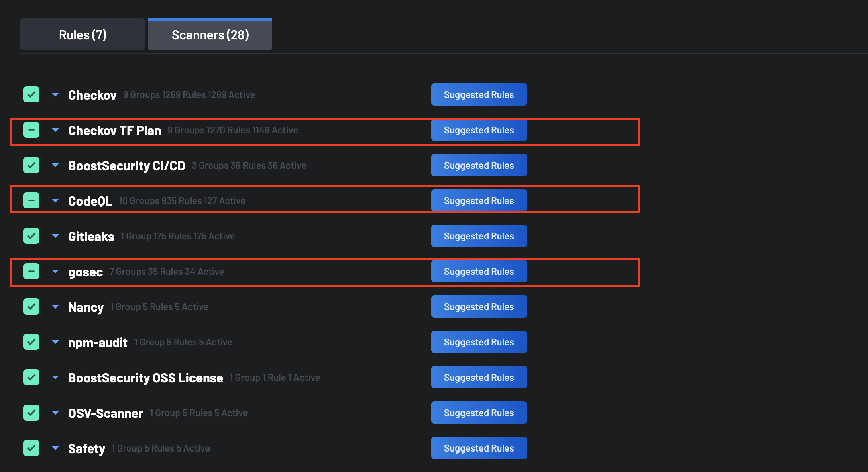Toggle the gosec partial checkbox
Image resolution: width=868 pixels, height=472 pixels.
tap(31, 272)
